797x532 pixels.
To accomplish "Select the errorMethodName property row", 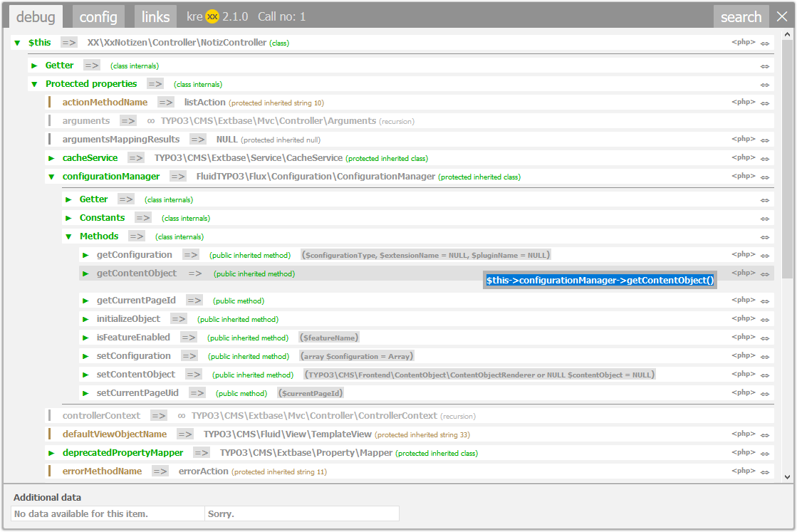I will coord(411,471).
